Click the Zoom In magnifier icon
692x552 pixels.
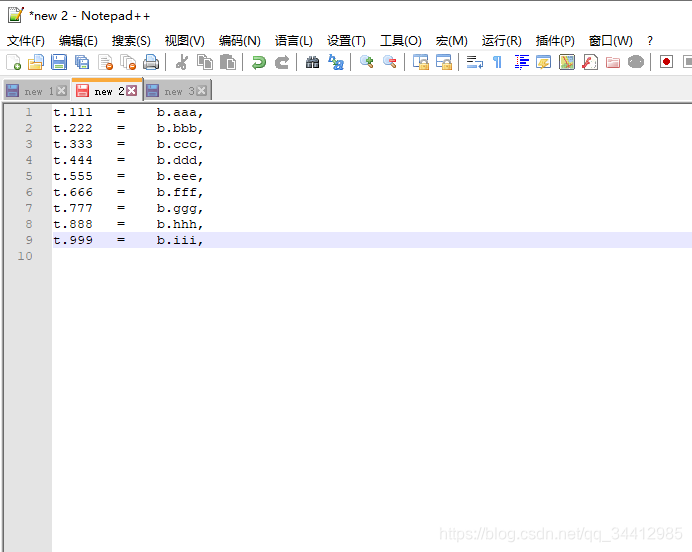click(x=366, y=62)
